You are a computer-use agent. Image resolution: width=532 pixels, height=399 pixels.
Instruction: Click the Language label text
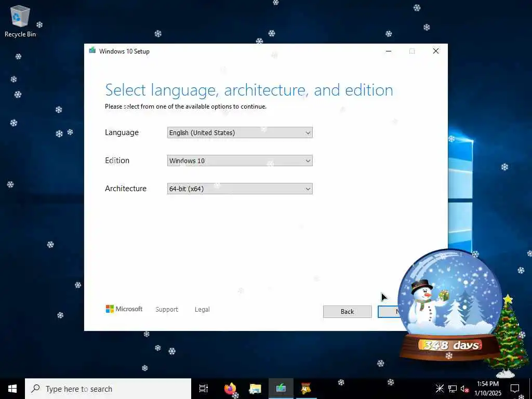coord(122,132)
